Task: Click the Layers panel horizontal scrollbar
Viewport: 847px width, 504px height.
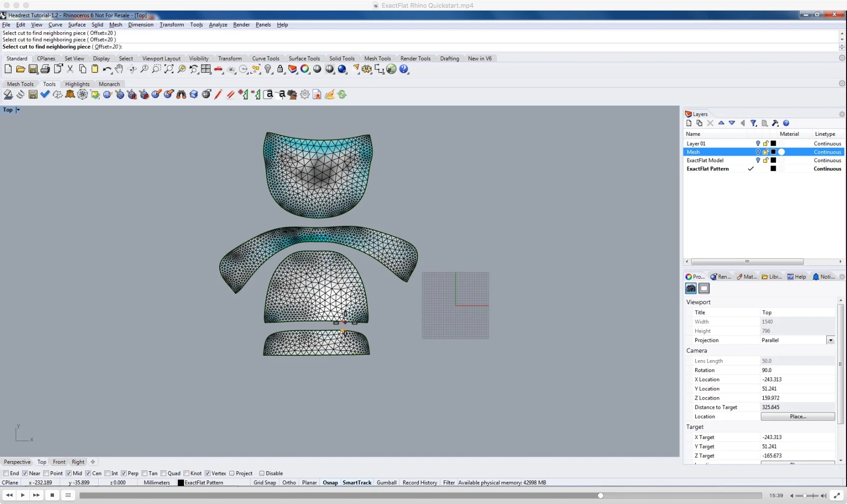Action: [747, 262]
